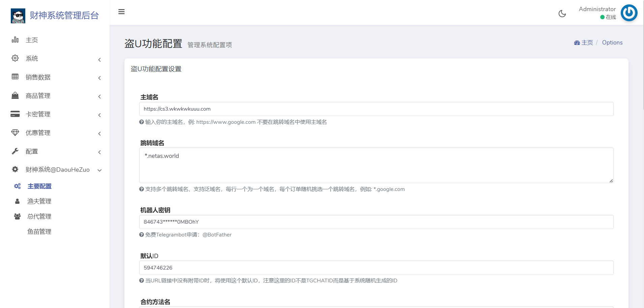This screenshot has height=308, width=644.
Task: Click the 财神系统管理后台 title link
Action: (x=64, y=16)
